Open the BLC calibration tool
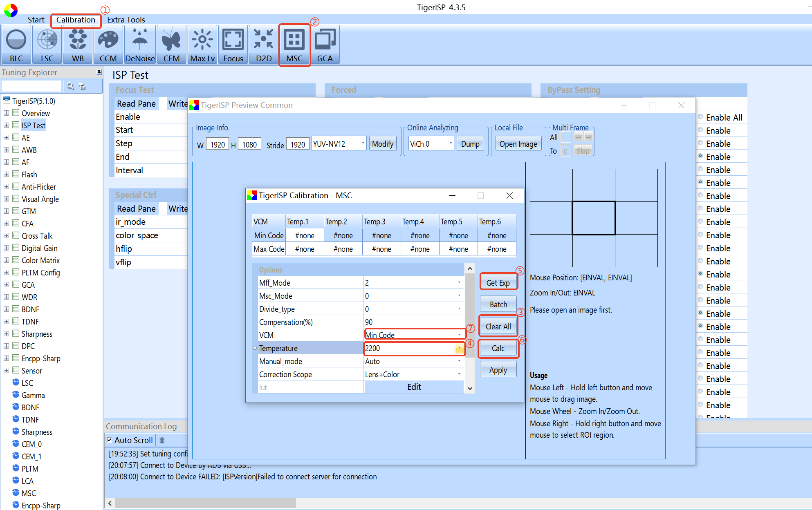The height and width of the screenshot is (510, 812). click(16, 45)
